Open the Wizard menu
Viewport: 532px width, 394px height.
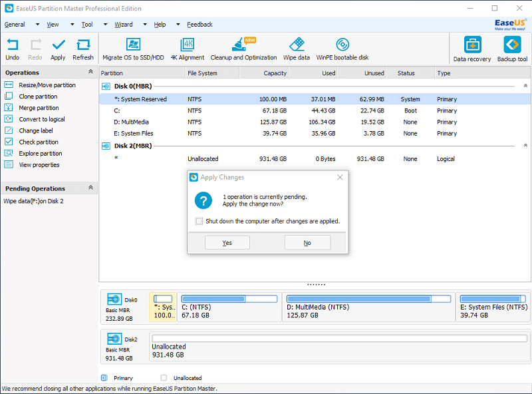(124, 25)
